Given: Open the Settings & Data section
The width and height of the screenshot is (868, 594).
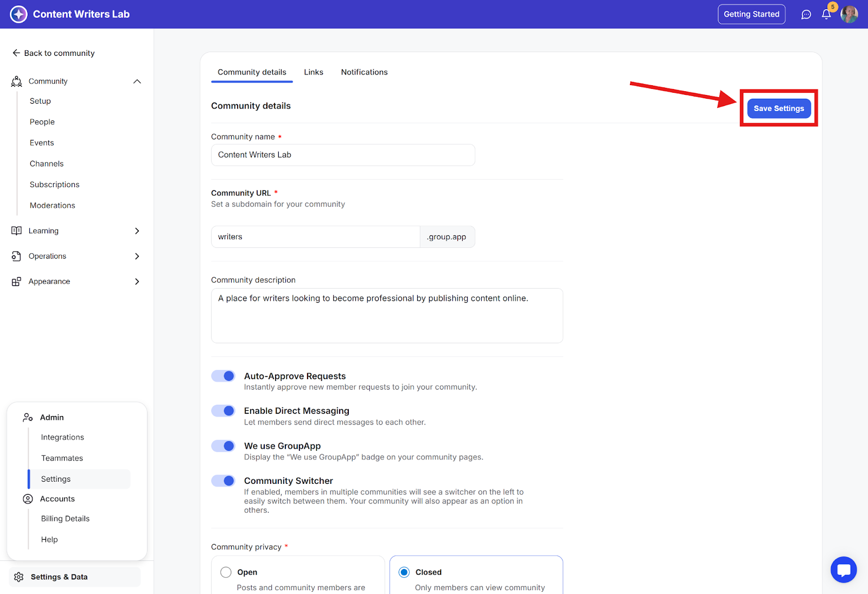Looking at the screenshot, I should [75, 577].
